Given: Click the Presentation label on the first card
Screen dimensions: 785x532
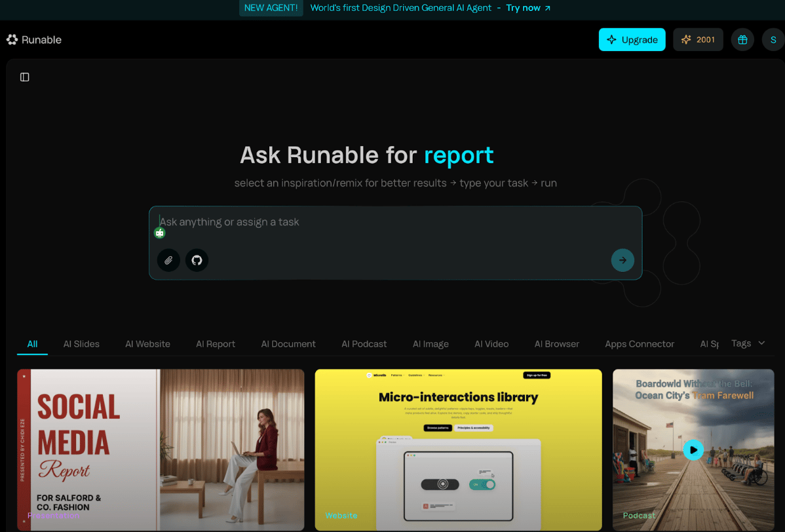Looking at the screenshot, I should [54, 516].
